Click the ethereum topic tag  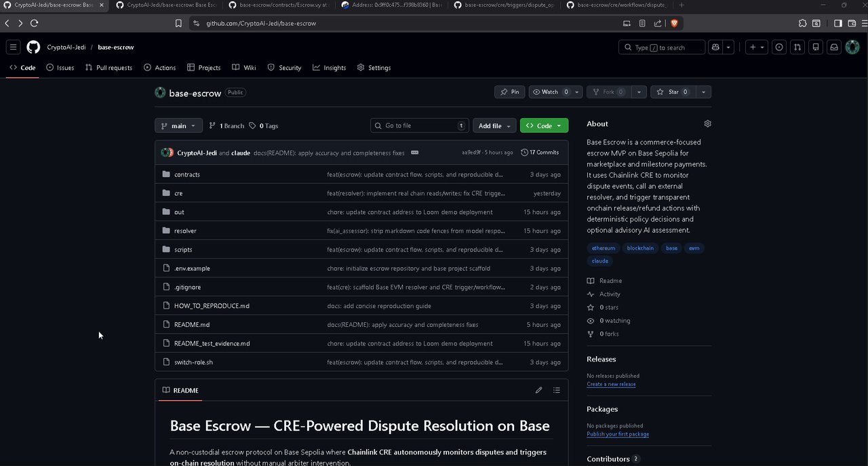pos(604,248)
